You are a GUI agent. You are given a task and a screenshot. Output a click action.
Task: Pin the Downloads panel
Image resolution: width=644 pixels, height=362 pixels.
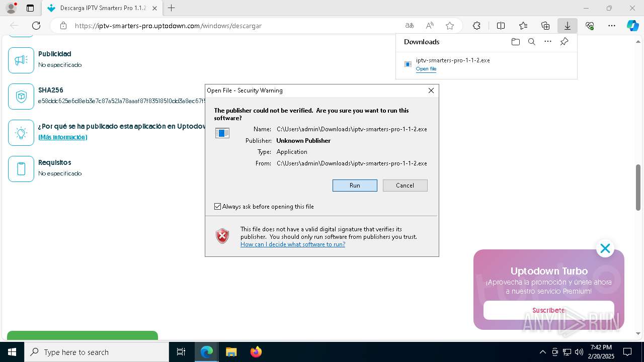tap(564, 42)
